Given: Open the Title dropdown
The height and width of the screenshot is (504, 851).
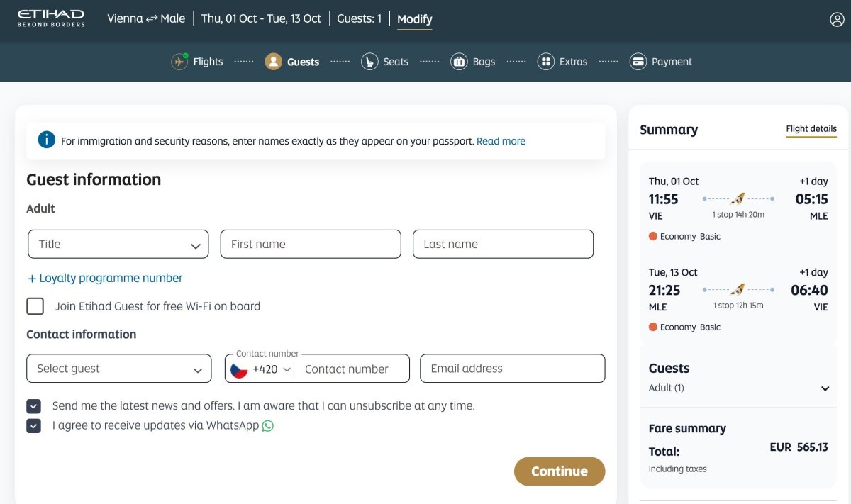Looking at the screenshot, I should [118, 244].
